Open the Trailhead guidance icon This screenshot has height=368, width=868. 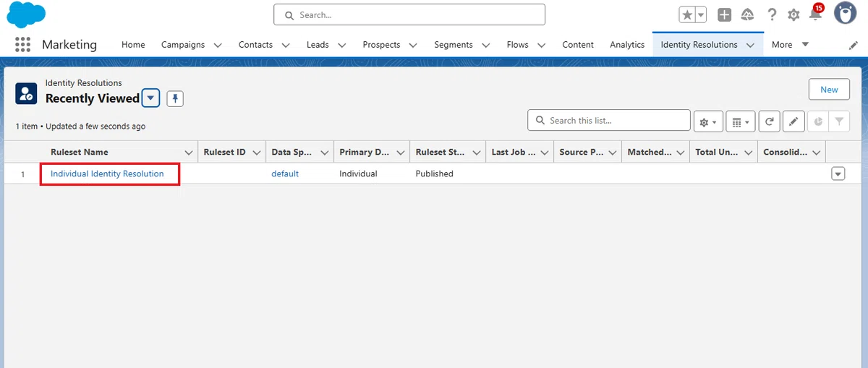coord(748,14)
